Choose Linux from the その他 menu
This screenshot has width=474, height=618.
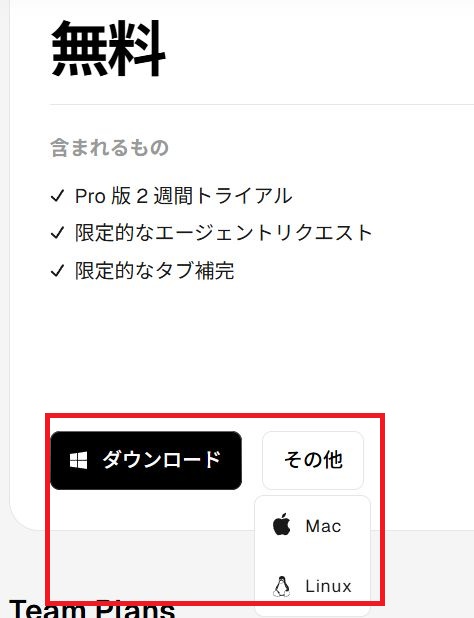coord(313,586)
